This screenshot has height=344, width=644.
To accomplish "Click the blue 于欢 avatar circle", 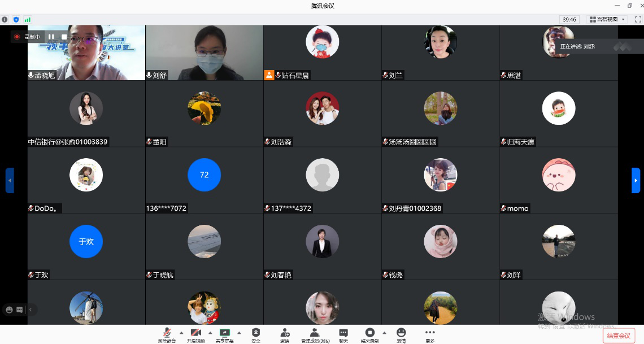I will [86, 241].
